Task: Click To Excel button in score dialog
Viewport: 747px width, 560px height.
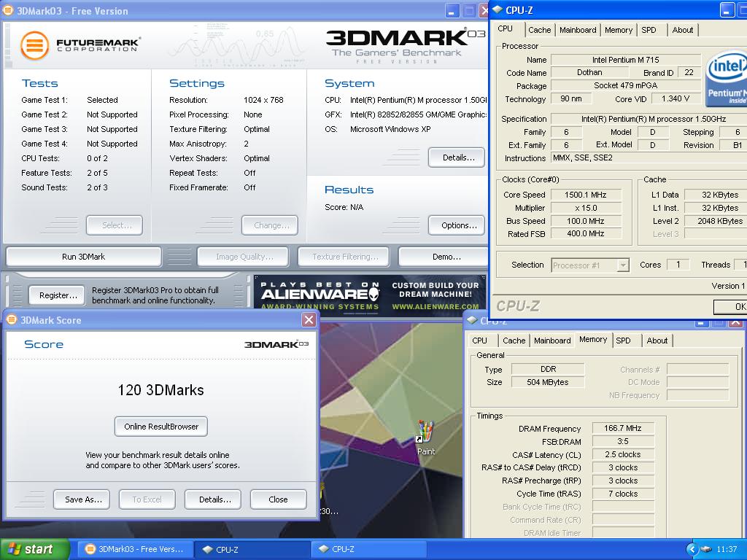Action: pyautogui.click(x=147, y=499)
